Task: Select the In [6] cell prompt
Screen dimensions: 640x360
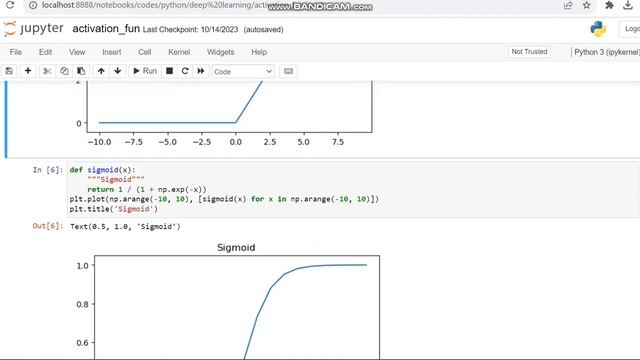Action: pyautogui.click(x=48, y=170)
